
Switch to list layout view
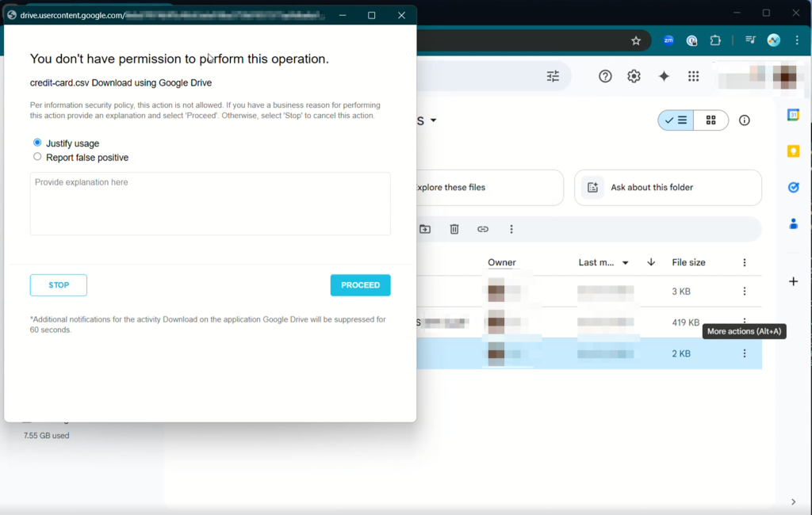[676, 120]
